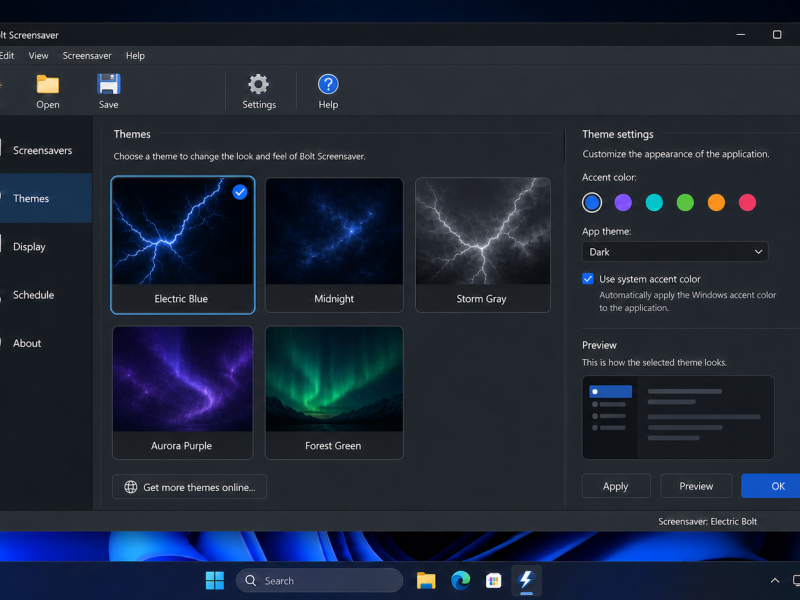Show hidden tray icons chevron

tap(774, 580)
